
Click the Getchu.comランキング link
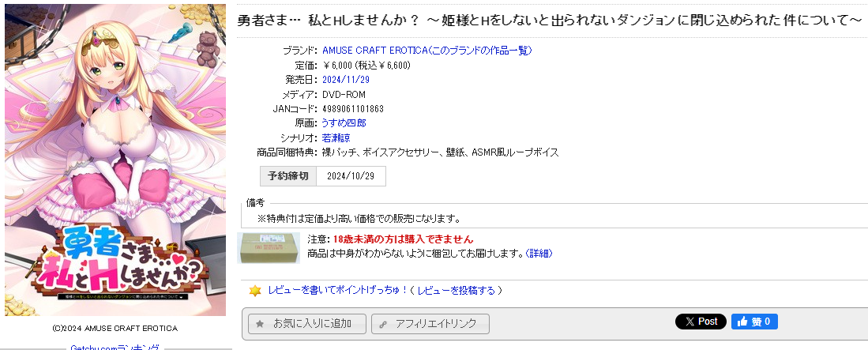tap(115, 347)
